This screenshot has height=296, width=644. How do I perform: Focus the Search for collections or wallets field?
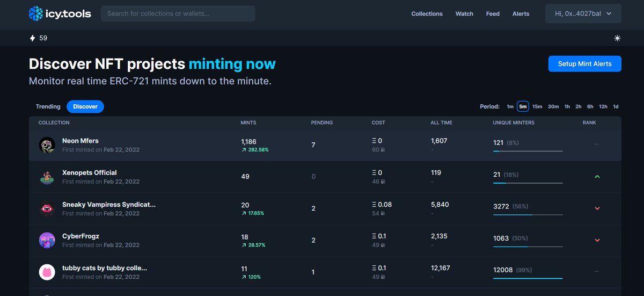[x=178, y=13]
